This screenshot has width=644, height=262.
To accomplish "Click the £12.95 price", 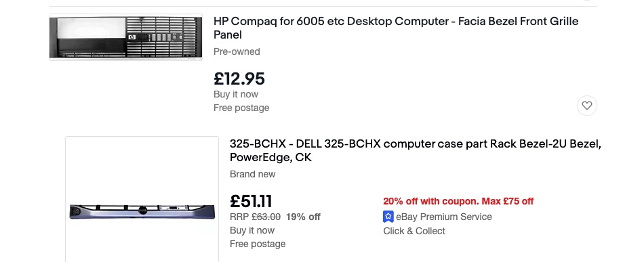I will (239, 79).
